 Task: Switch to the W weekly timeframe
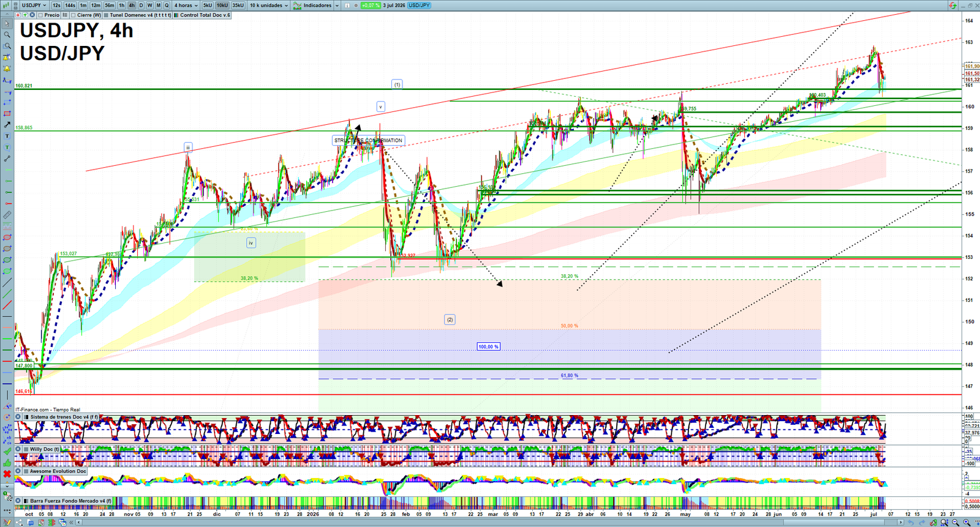click(149, 6)
